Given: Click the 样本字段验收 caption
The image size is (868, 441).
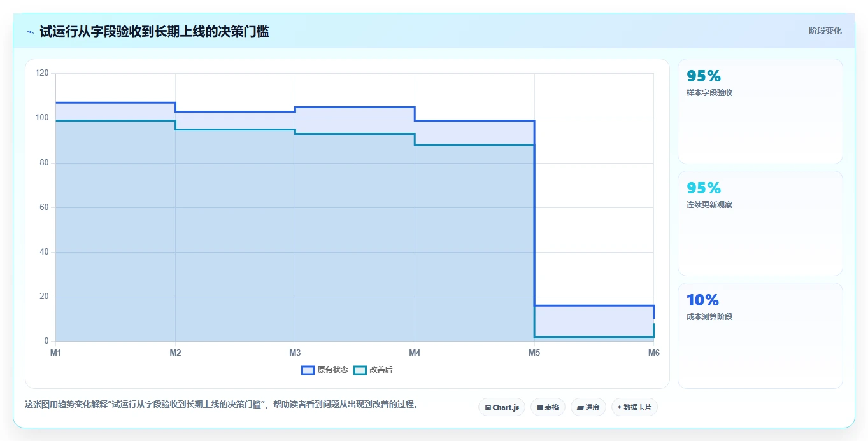Looking at the screenshot, I should (709, 93).
